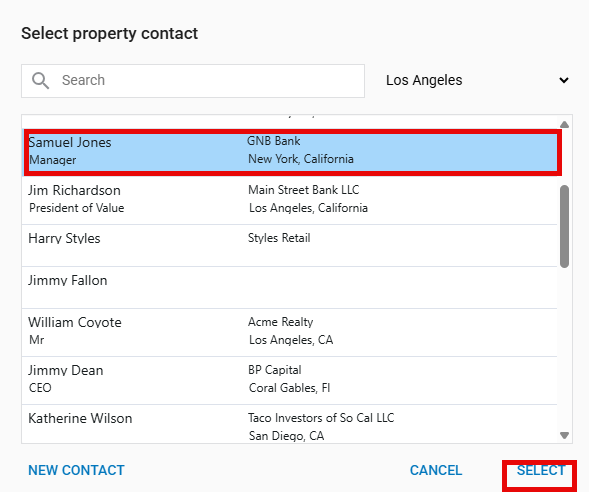
Task: Choose the Harry Styles contact
Action: click(x=289, y=246)
